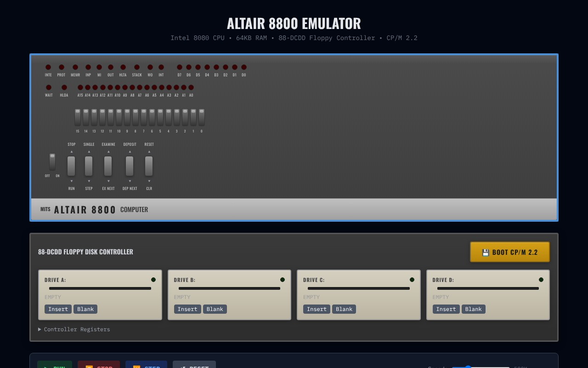
Task: Insert a disk into Drive C
Action: tap(317, 309)
